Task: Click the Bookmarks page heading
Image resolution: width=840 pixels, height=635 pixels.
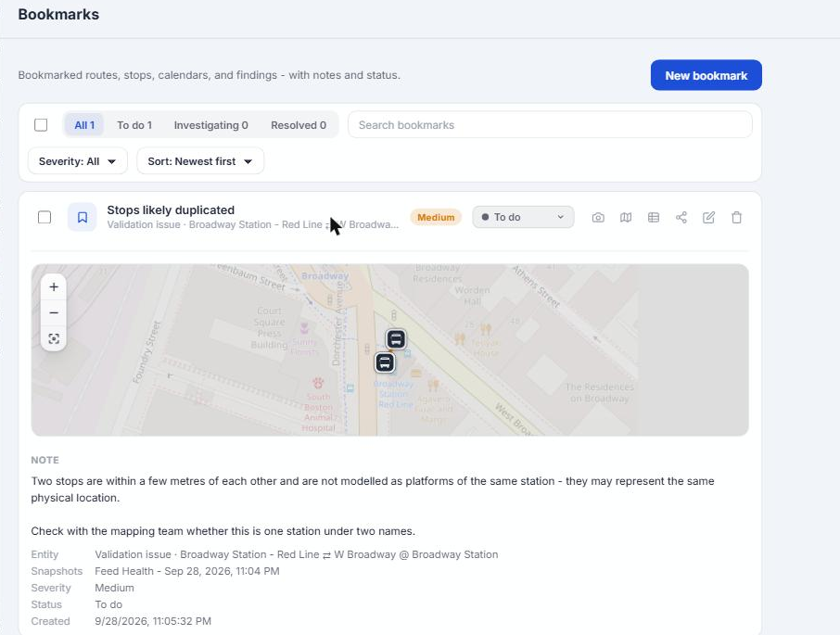Action: (x=58, y=15)
